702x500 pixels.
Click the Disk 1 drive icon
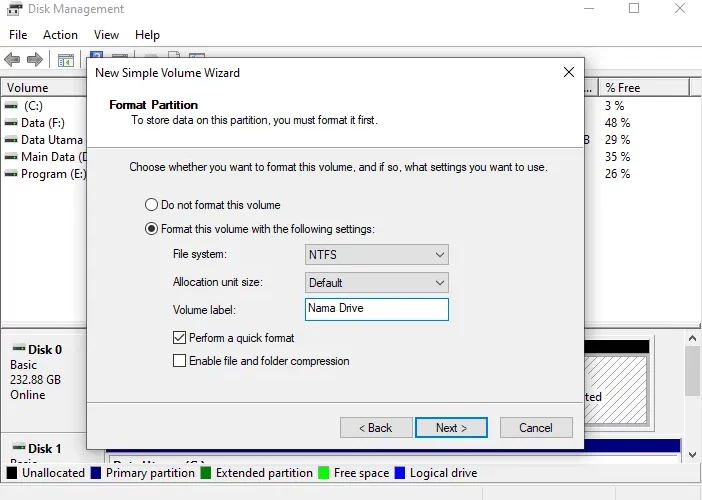(x=19, y=447)
